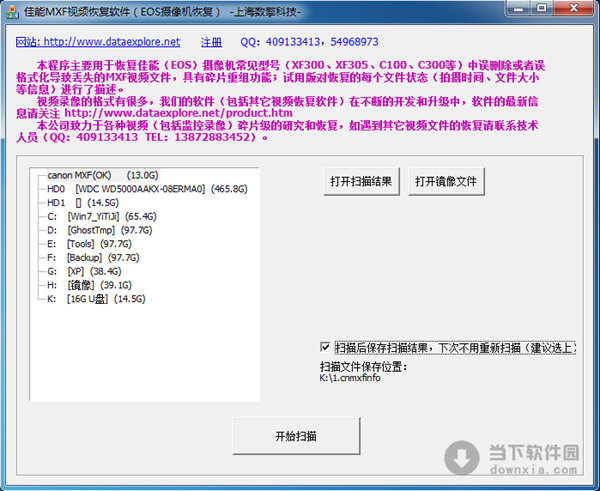Click the 打开镜像文件 button
Image resolution: width=600 pixels, height=491 pixels.
(446, 181)
